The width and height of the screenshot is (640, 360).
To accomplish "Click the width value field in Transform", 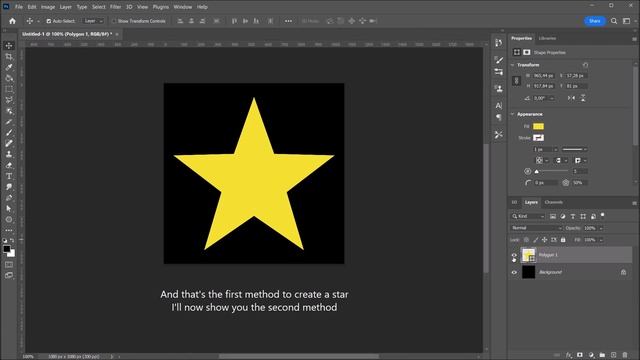I will click(543, 76).
